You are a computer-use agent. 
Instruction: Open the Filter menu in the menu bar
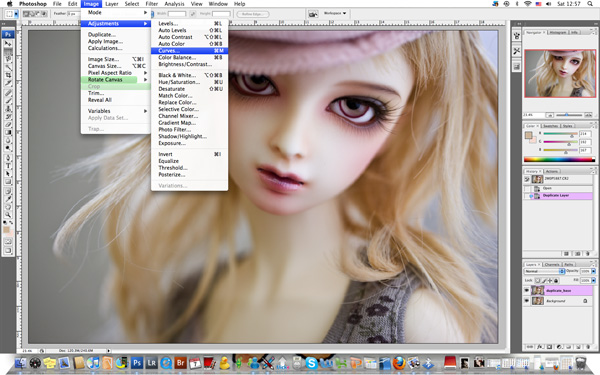tap(152, 4)
